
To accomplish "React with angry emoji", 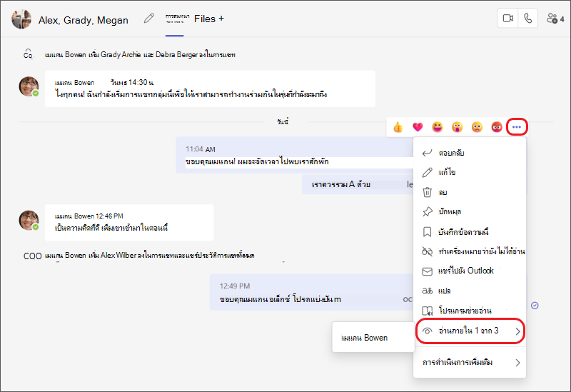I will coord(497,127).
